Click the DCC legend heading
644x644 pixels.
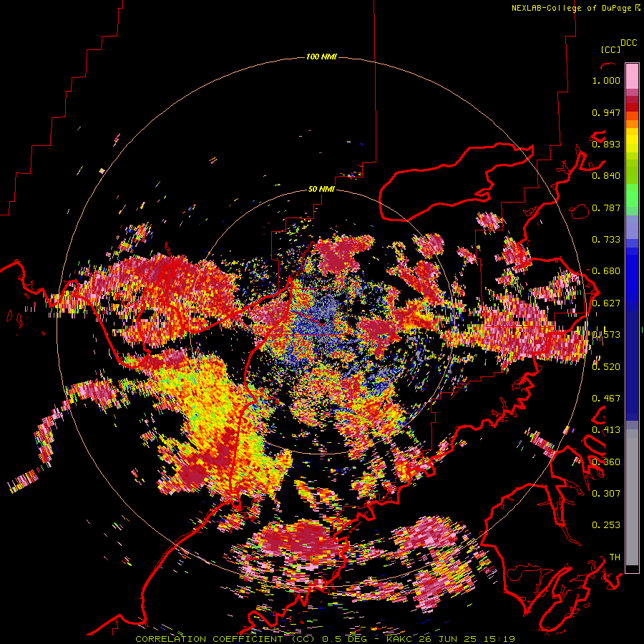pos(629,43)
